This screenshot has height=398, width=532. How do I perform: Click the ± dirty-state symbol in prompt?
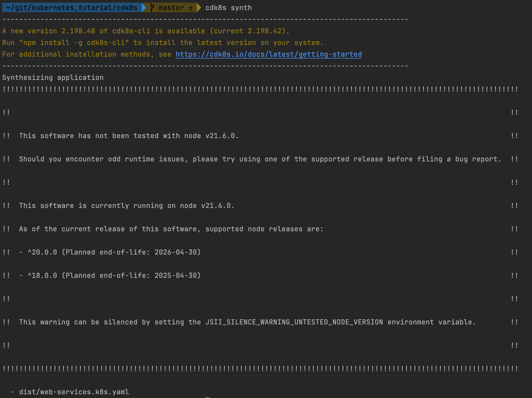[x=191, y=8]
